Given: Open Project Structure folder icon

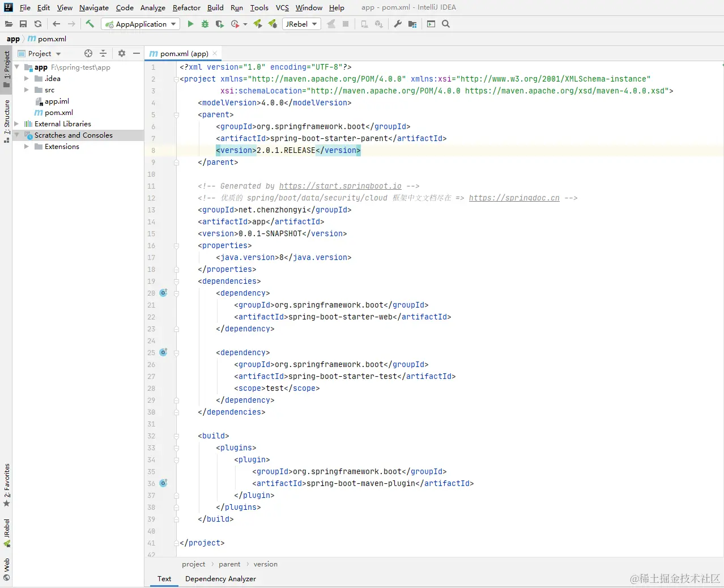Looking at the screenshot, I should (412, 24).
